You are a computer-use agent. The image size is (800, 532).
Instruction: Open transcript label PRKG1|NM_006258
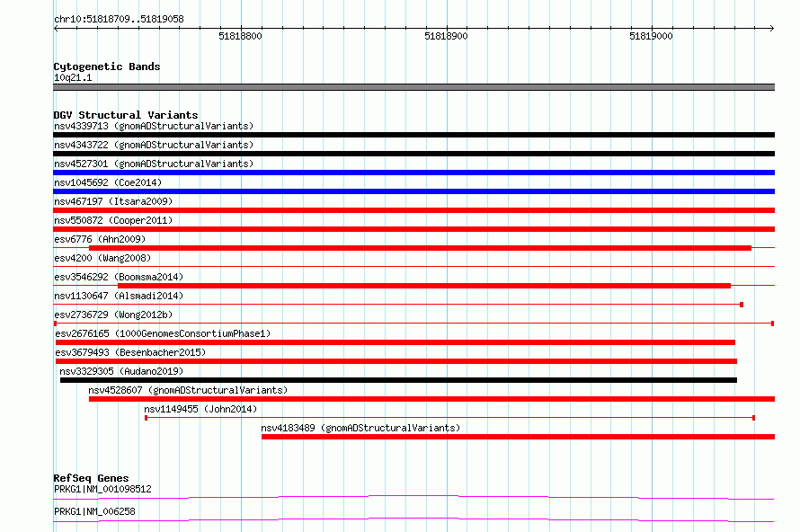pyautogui.click(x=94, y=511)
